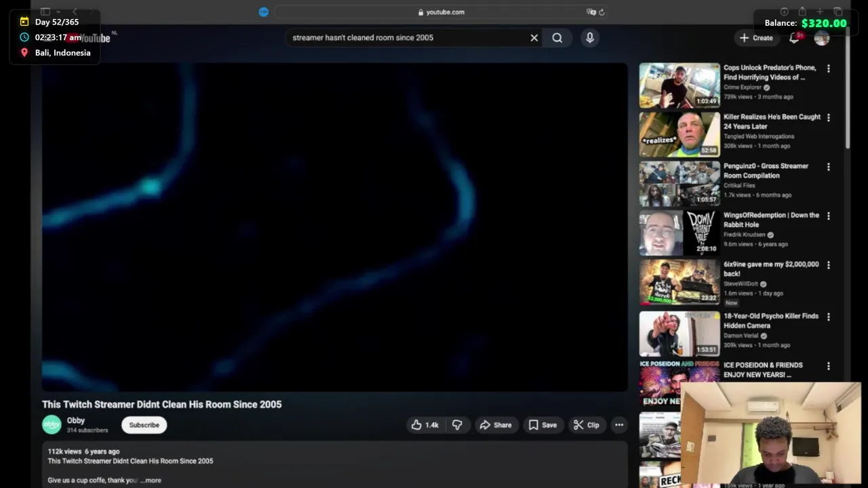Click the video title text 'This Twitch Streamer Didnt Clean His Room Since 2005'
The width and height of the screenshot is (868, 488).
(x=161, y=404)
